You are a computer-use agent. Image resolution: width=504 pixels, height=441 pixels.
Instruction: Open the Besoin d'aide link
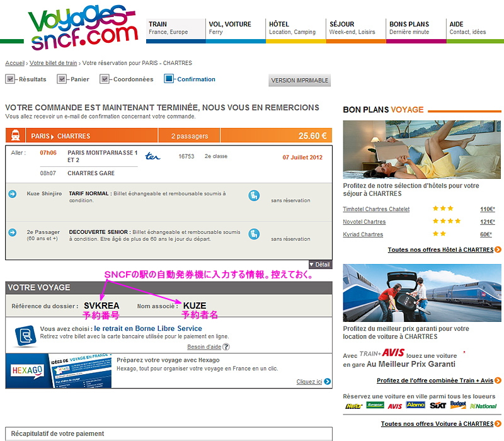pyautogui.click(x=204, y=347)
